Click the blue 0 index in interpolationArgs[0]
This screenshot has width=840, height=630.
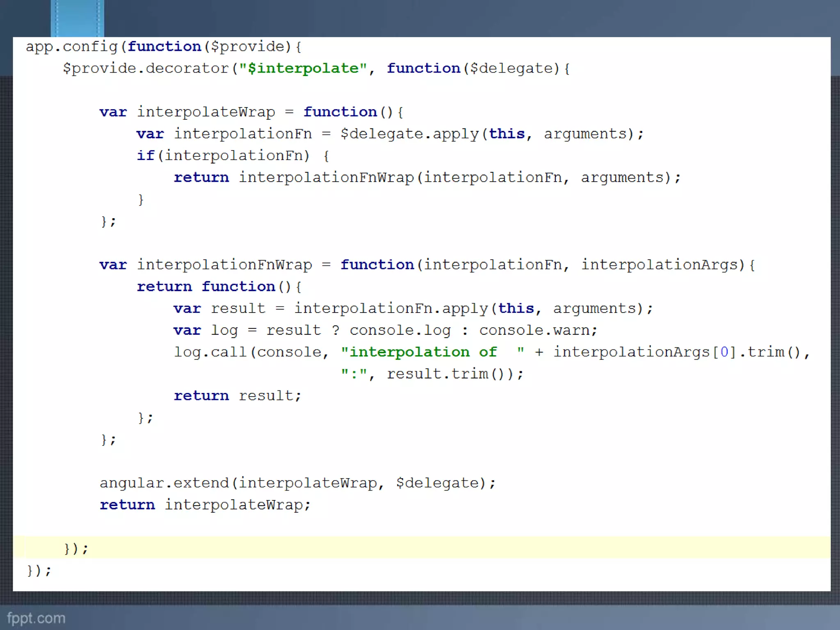pyautogui.click(x=724, y=352)
